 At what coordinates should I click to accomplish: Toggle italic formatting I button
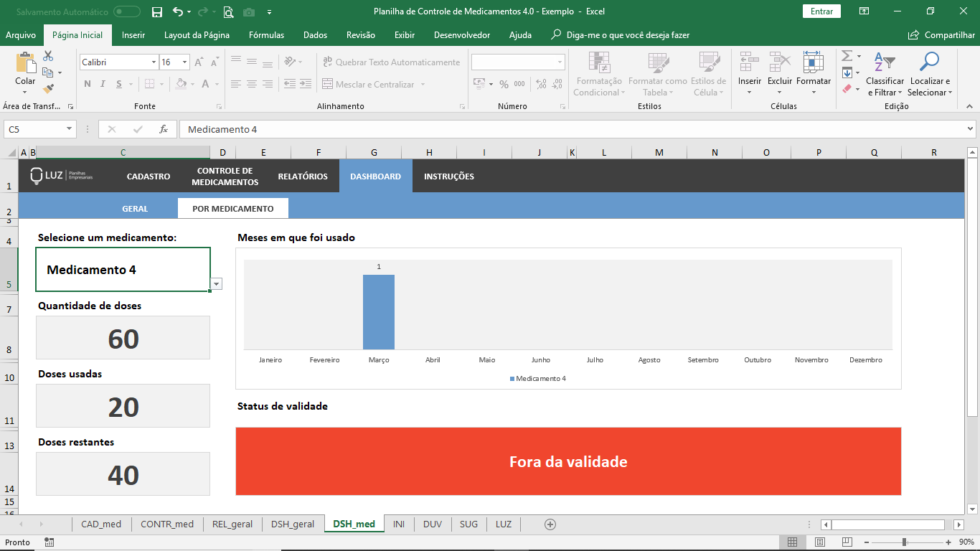pyautogui.click(x=103, y=84)
